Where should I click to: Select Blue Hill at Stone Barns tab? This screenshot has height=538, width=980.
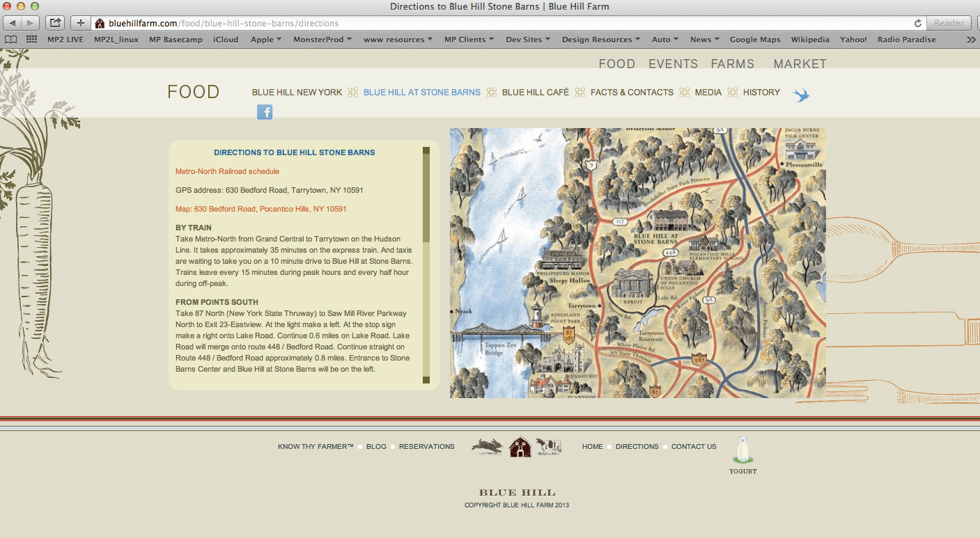point(422,93)
